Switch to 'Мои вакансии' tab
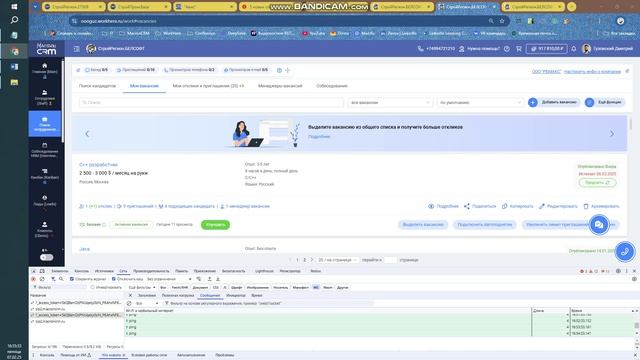The height and width of the screenshot is (360, 640). (144, 86)
